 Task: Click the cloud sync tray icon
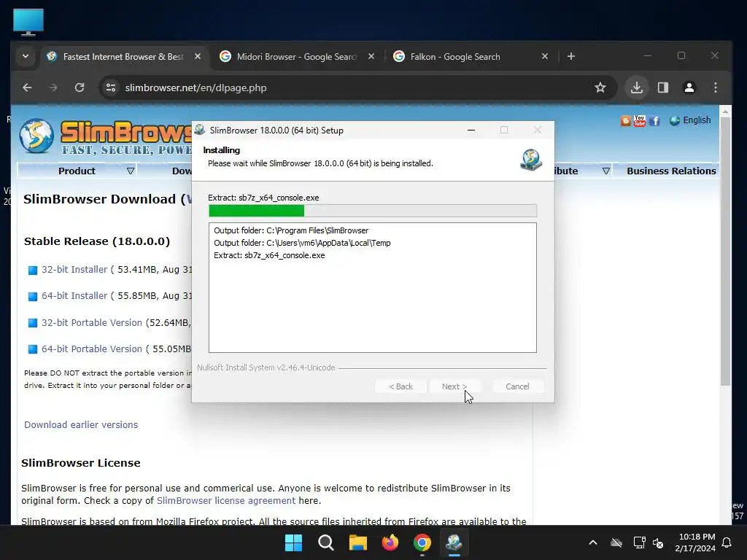[616, 542]
